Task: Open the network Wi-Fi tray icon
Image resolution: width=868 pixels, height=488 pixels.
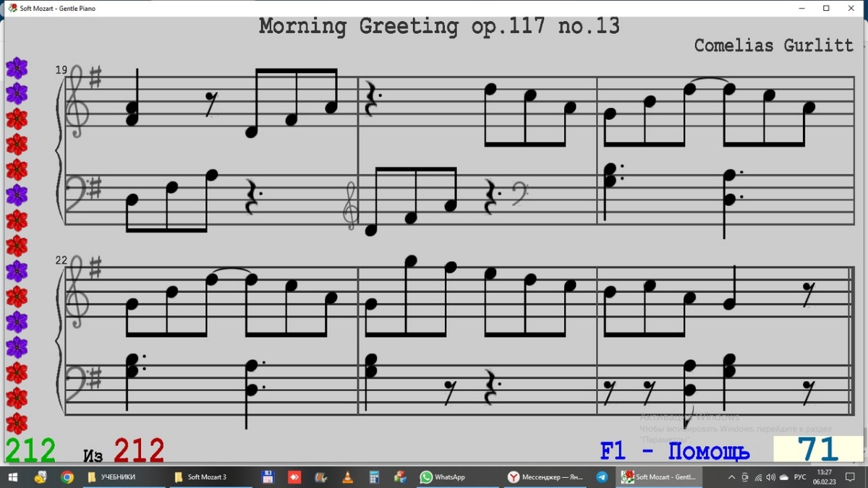Action: click(757, 477)
